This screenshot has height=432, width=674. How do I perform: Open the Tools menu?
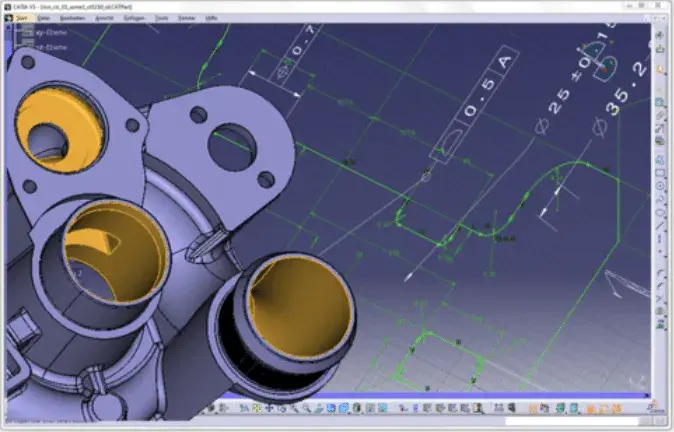[x=161, y=18]
